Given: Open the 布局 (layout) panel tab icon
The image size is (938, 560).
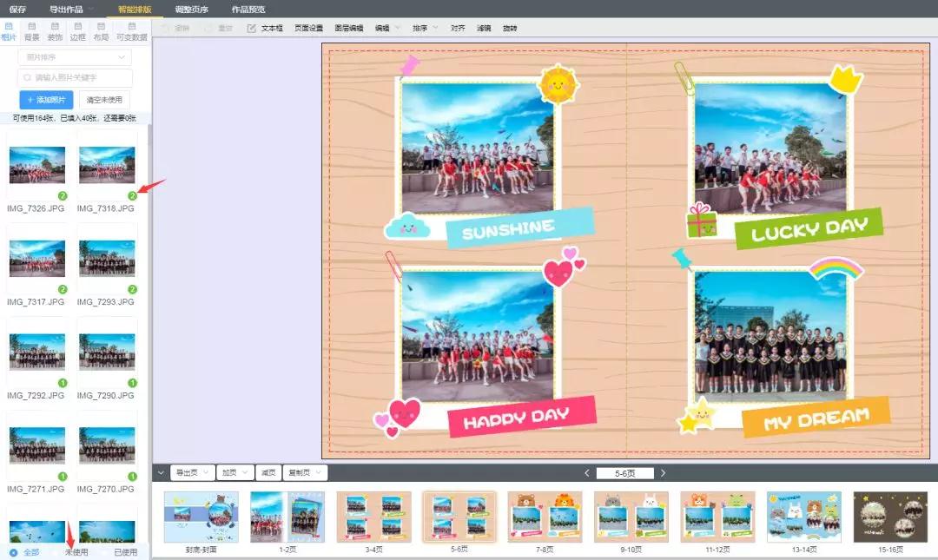Looking at the screenshot, I should click(101, 26).
